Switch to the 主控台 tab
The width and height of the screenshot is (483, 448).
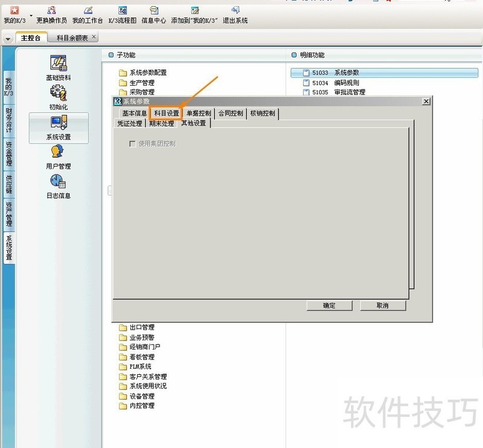(31, 38)
